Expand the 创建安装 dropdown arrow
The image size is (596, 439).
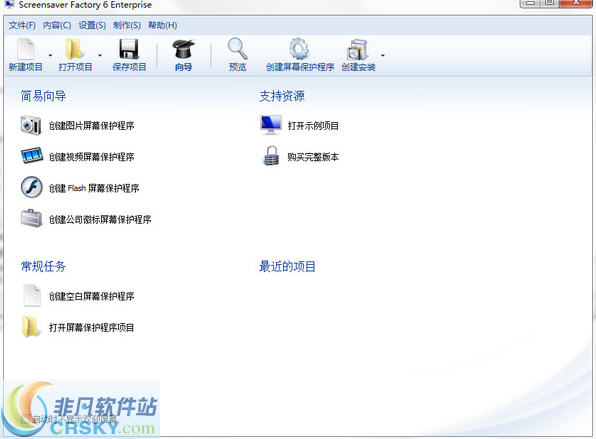[x=383, y=55]
